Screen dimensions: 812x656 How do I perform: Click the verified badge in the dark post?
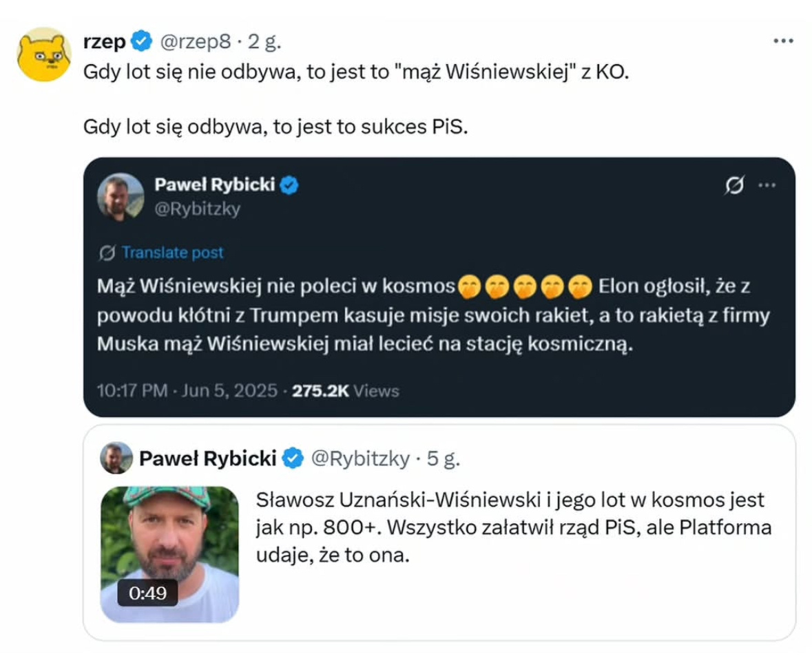pyautogui.click(x=289, y=184)
